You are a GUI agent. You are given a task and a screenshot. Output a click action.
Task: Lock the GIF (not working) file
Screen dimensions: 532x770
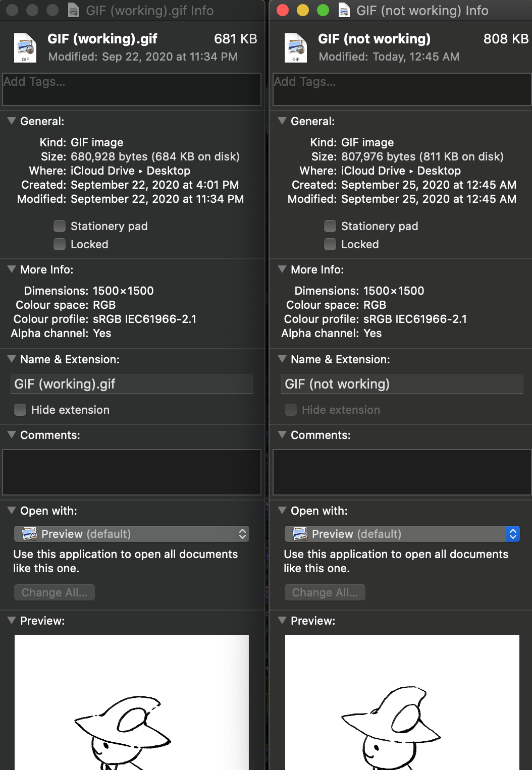coord(330,244)
